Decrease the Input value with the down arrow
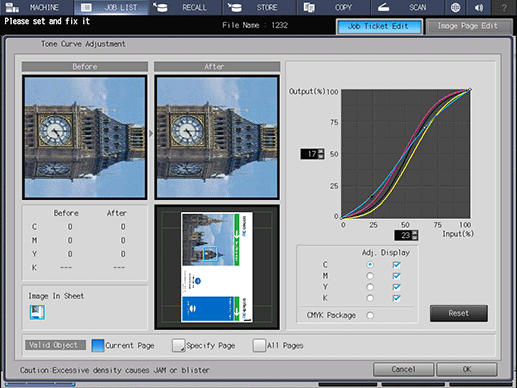Screen dimensions: 517x388 coord(415,237)
